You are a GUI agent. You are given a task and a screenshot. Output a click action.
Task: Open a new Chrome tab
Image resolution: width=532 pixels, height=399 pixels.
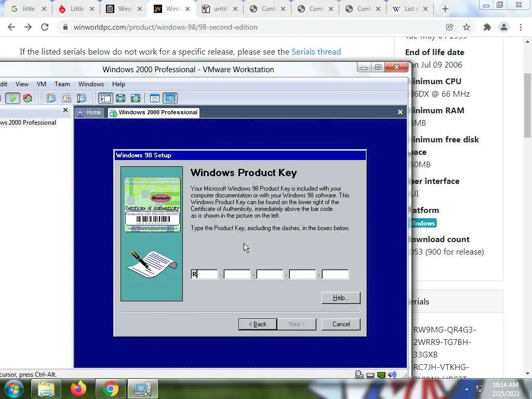pyautogui.click(x=445, y=9)
